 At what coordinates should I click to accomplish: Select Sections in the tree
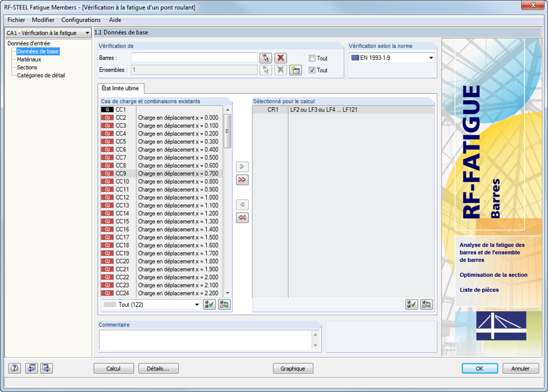pyautogui.click(x=27, y=67)
